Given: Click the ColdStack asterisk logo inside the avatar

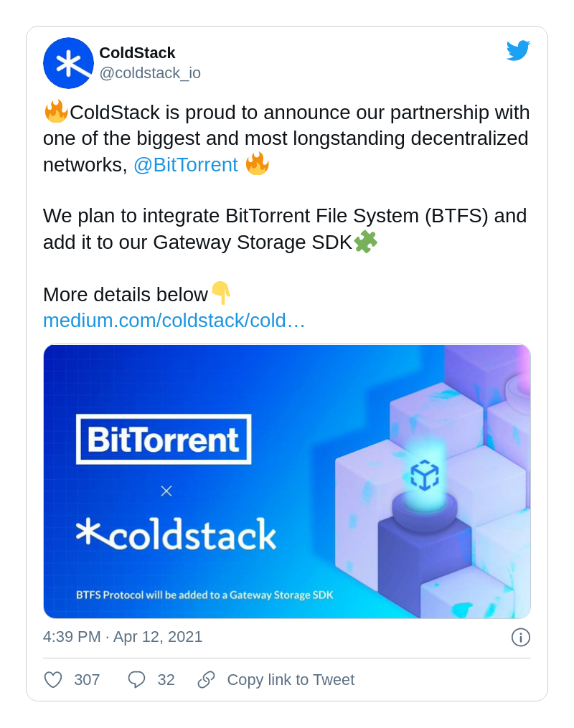Looking at the screenshot, I should click(68, 63).
